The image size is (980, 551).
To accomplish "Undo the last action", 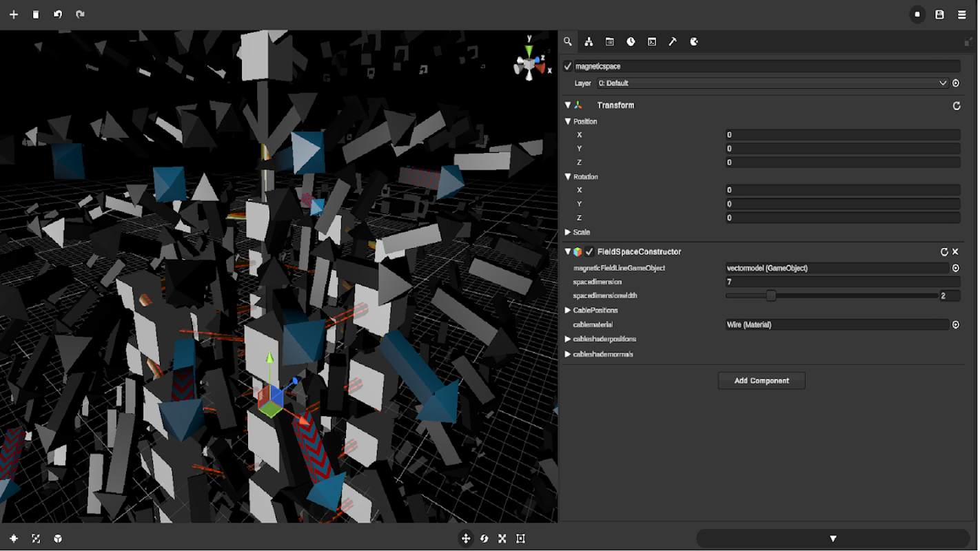I will (x=58, y=14).
